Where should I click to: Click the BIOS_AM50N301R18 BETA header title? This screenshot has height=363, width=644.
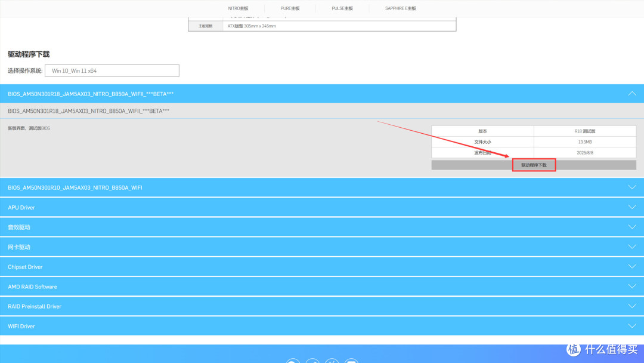(91, 94)
